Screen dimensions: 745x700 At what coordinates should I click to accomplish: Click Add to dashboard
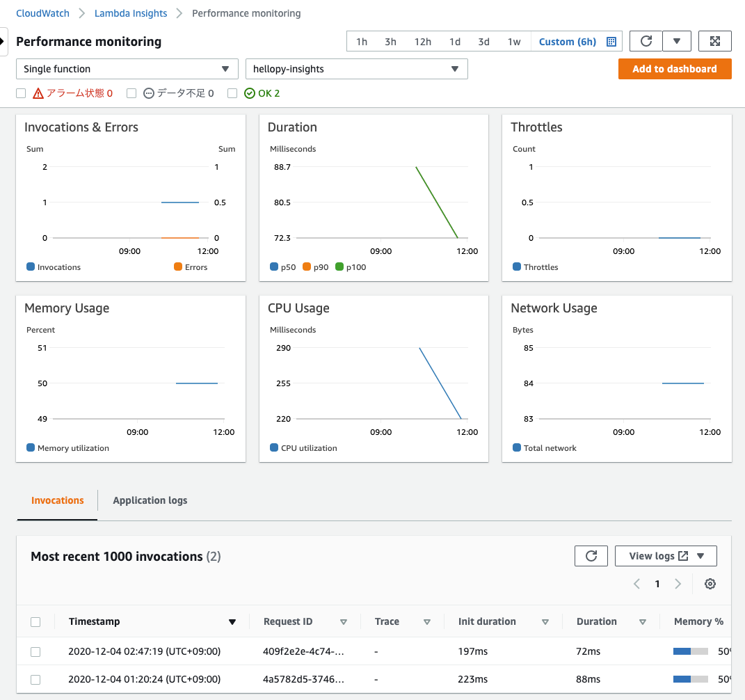pos(674,69)
